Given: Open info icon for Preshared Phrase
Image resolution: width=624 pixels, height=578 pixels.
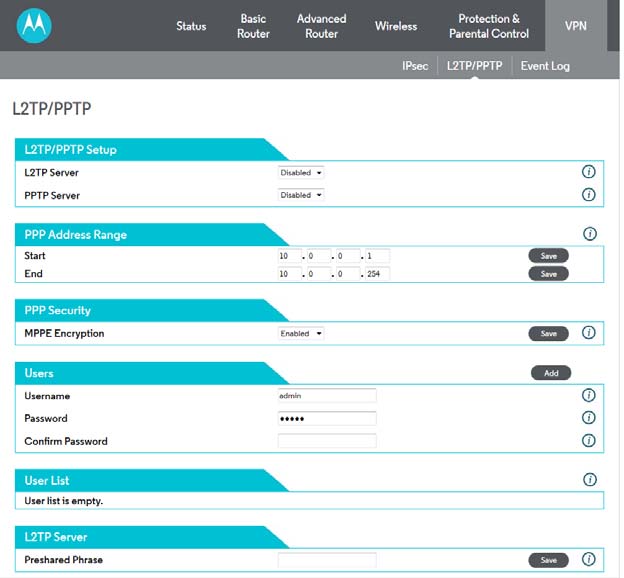Looking at the screenshot, I should click(x=589, y=559).
